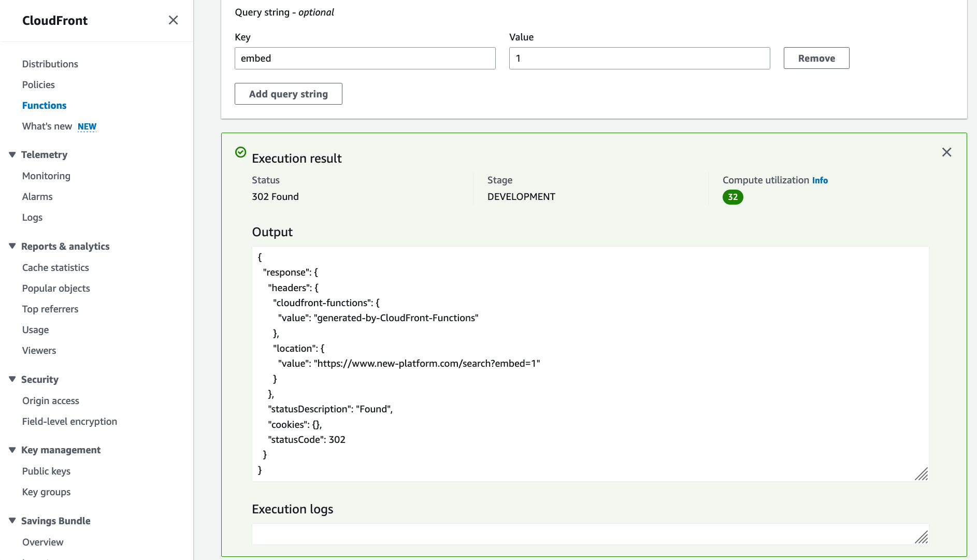Collapse the Key management section
Screen dimensions: 977x560
pos(11,449)
